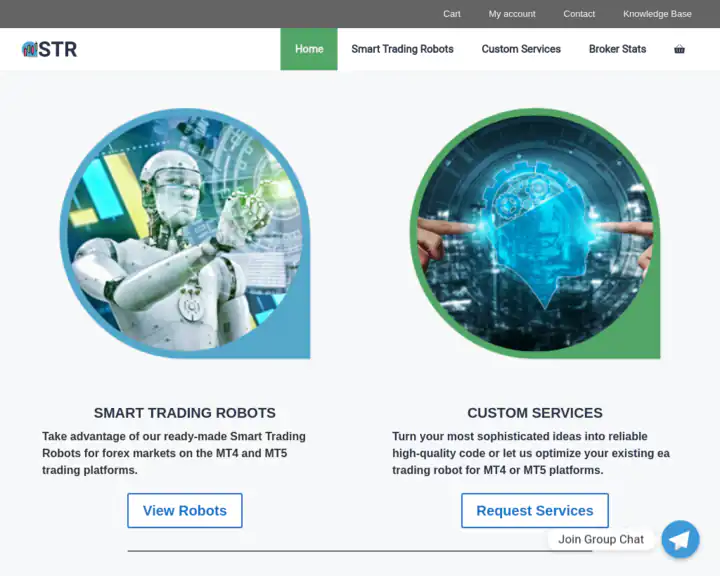The height and width of the screenshot is (576, 720).
Task: Open the Cart link in top bar
Action: pos(452,14)
